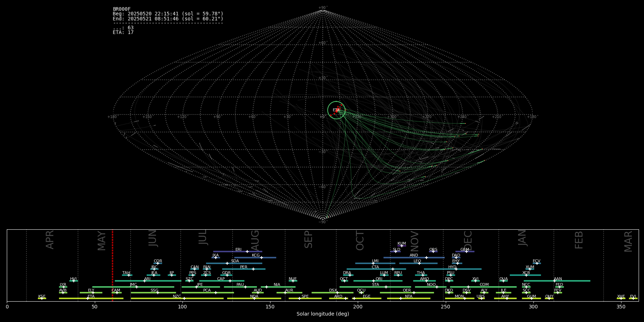Click the KSE shower label

coord(42,296)
